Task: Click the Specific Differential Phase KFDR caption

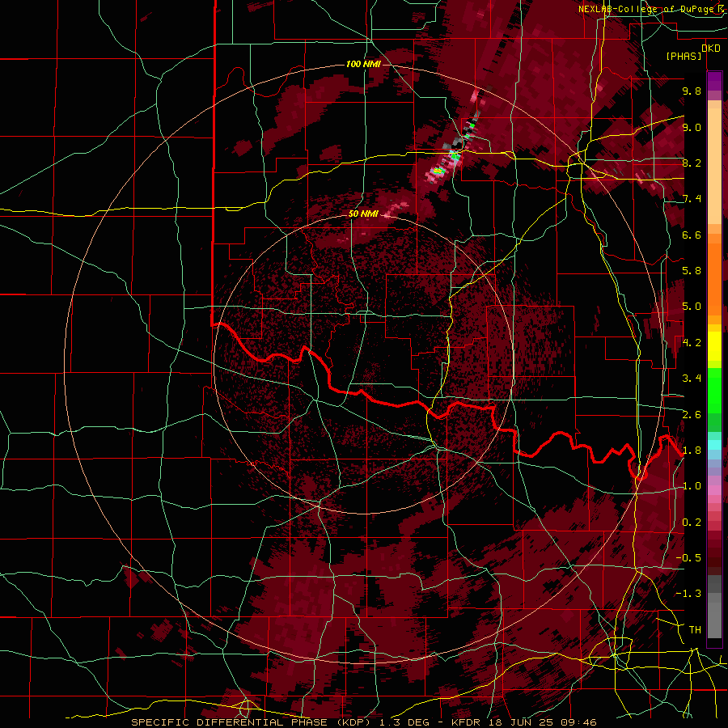Action: click(363, 722)
